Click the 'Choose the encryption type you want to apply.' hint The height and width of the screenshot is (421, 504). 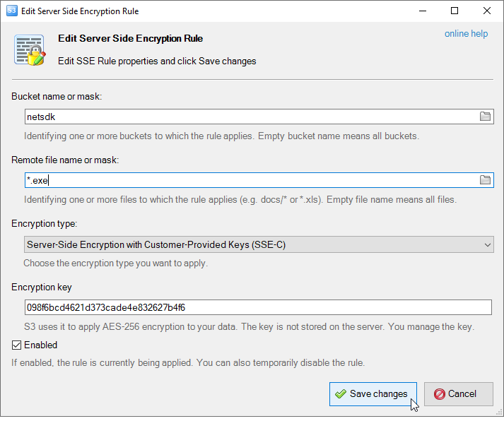point(116,263)
